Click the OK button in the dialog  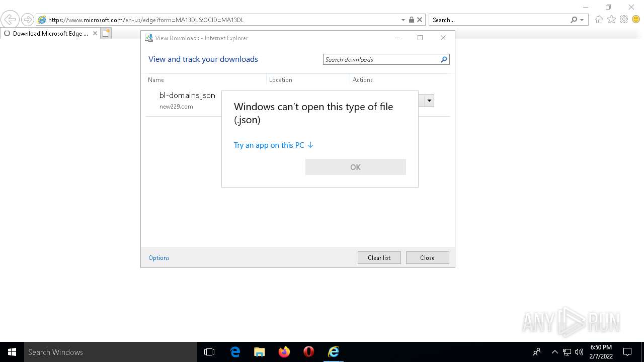(355, 167)
